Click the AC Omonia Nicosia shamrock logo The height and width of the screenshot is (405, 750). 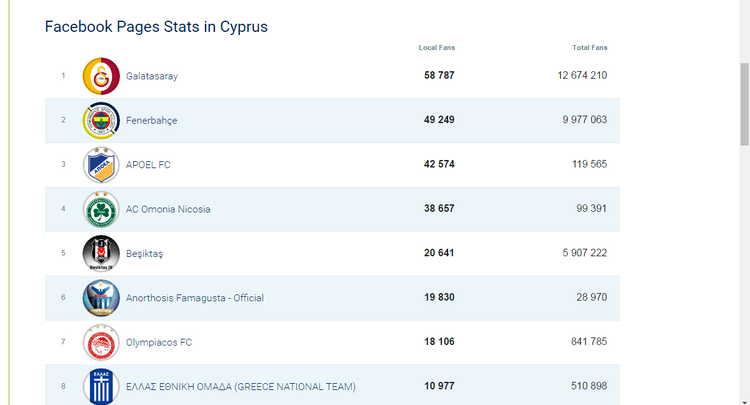(101, 209)
